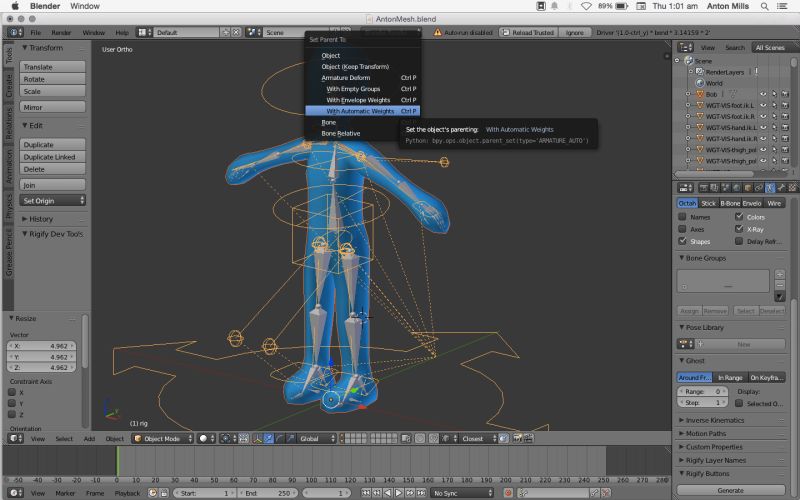
Task: Open the Scene properties tab icon
Action: (x=725, y=188)
